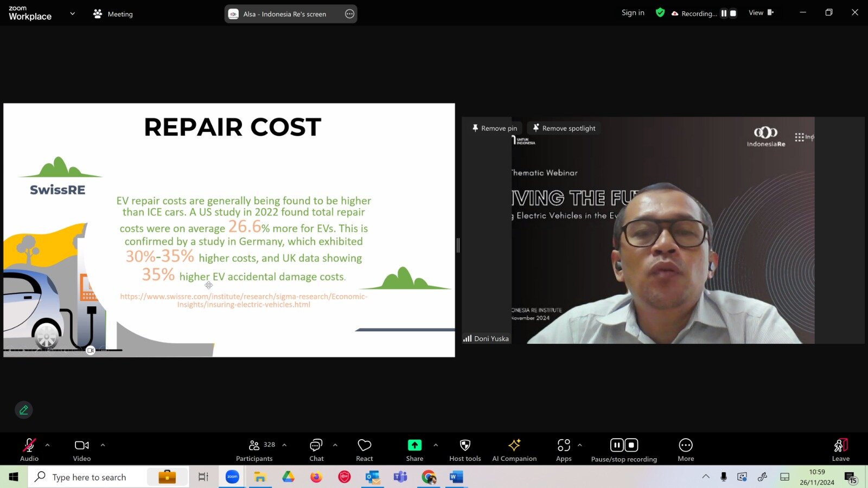Screen dimensions: 868x488
Task: Expand chat options caret
Action: [x=335, y=445]
